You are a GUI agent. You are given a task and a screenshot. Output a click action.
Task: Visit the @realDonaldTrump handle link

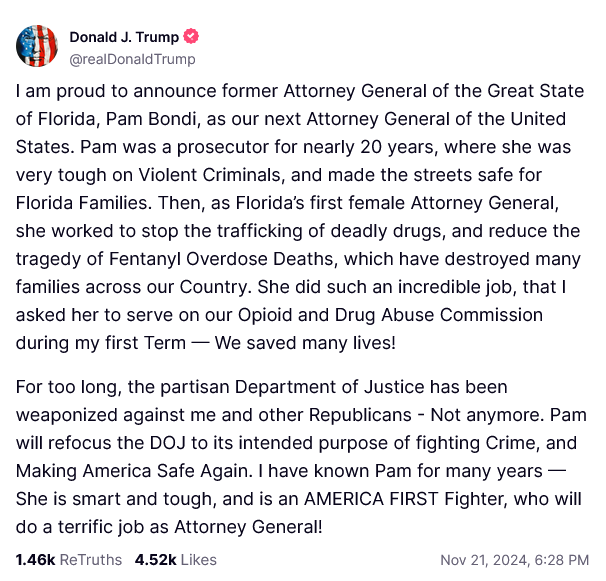(x=132, y=59)
